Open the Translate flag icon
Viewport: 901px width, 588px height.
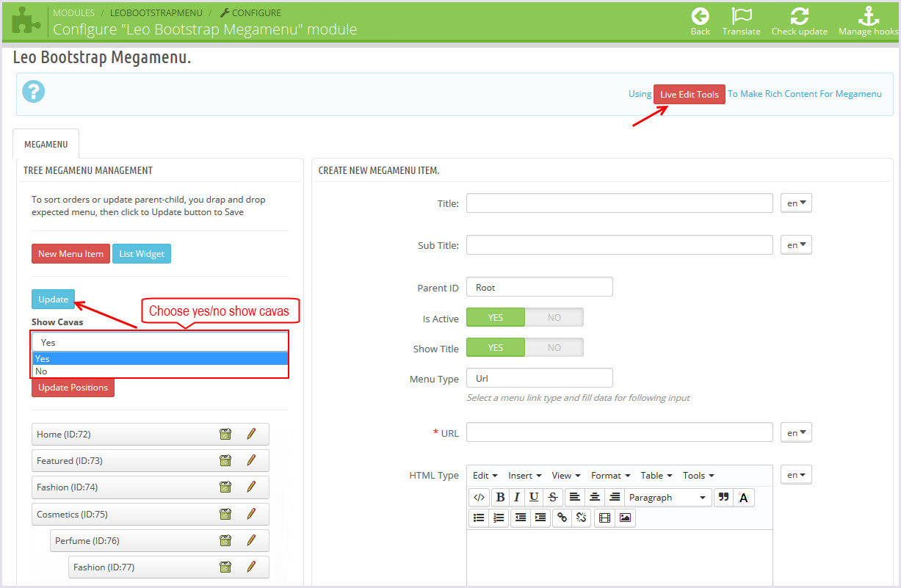pyautogui.click(x=742, y=16)
